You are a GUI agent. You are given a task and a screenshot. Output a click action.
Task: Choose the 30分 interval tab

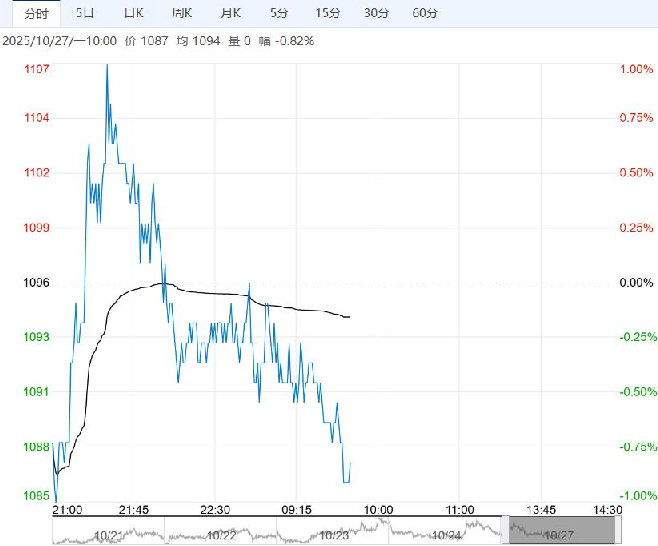tap(376, 13)
